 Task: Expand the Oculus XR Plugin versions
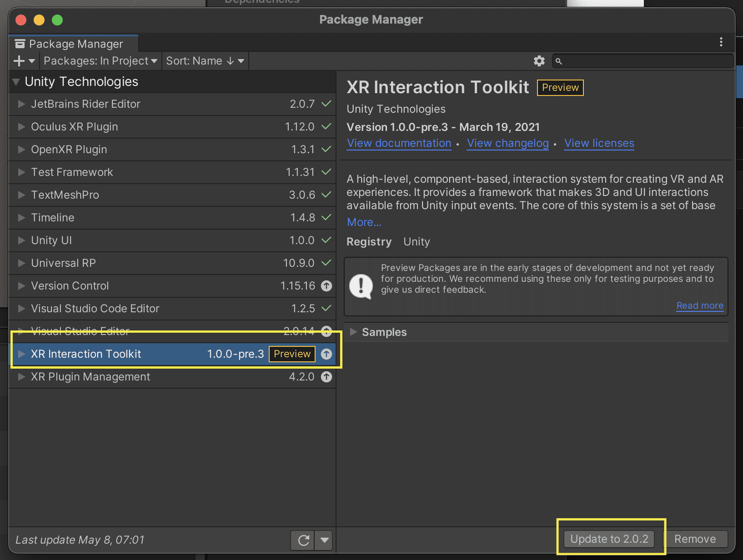tap(21, 127)
